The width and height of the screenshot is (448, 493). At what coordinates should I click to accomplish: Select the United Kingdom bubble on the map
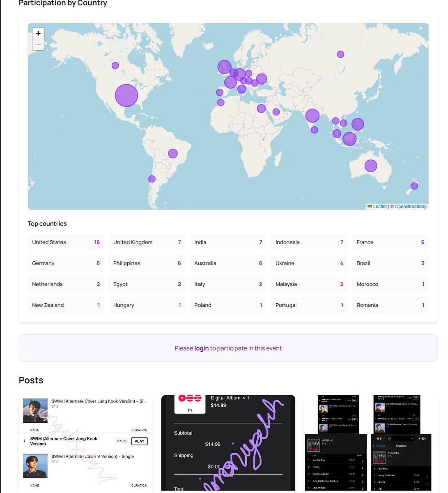225,67
